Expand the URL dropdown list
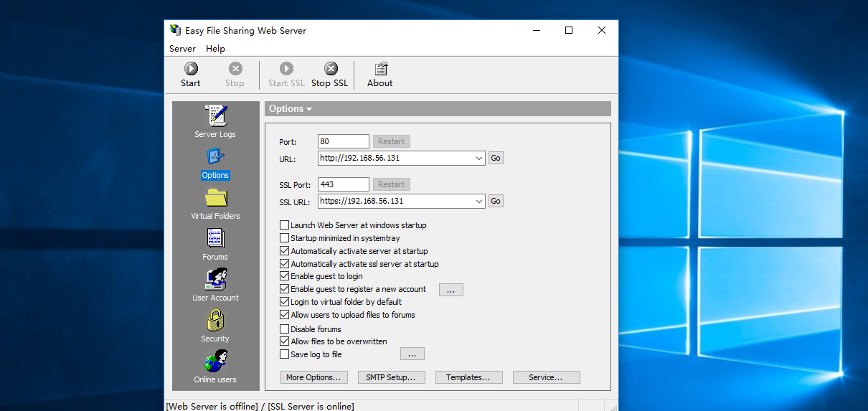 tap(478, 159)
